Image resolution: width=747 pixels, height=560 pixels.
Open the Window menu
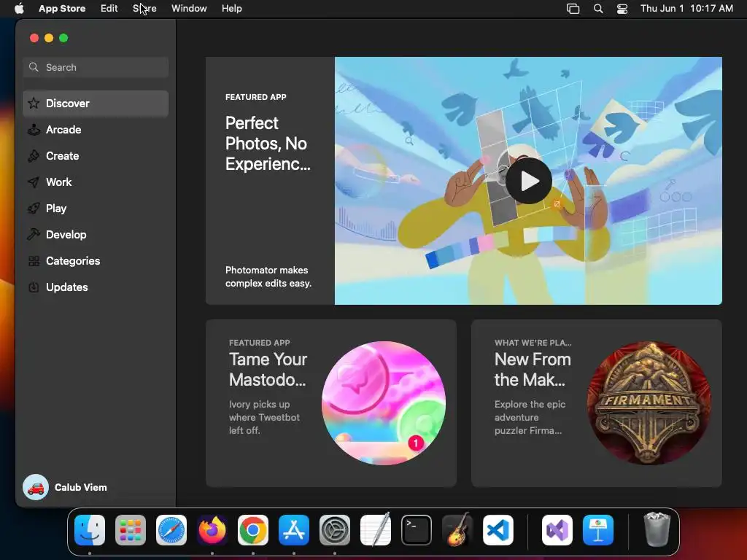(189, 9)
